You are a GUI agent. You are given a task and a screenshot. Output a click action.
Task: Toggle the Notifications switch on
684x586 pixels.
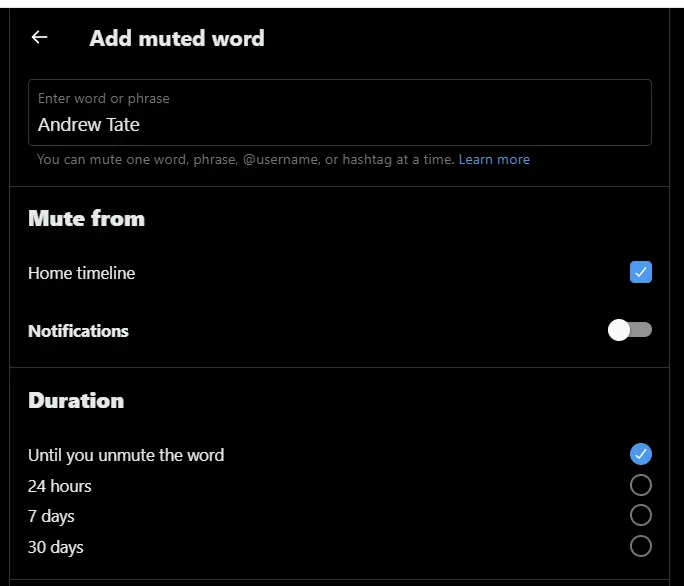click(630, 330)
